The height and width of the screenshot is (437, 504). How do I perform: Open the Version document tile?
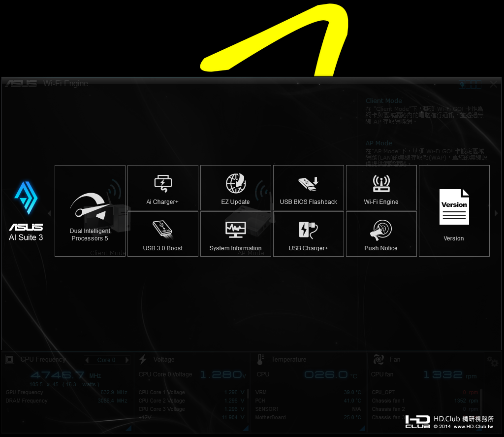pos(454,211)
